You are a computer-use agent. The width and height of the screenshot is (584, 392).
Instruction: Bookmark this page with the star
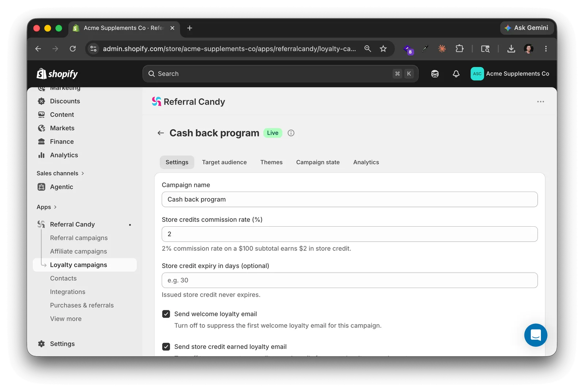[x=383, y=49]
